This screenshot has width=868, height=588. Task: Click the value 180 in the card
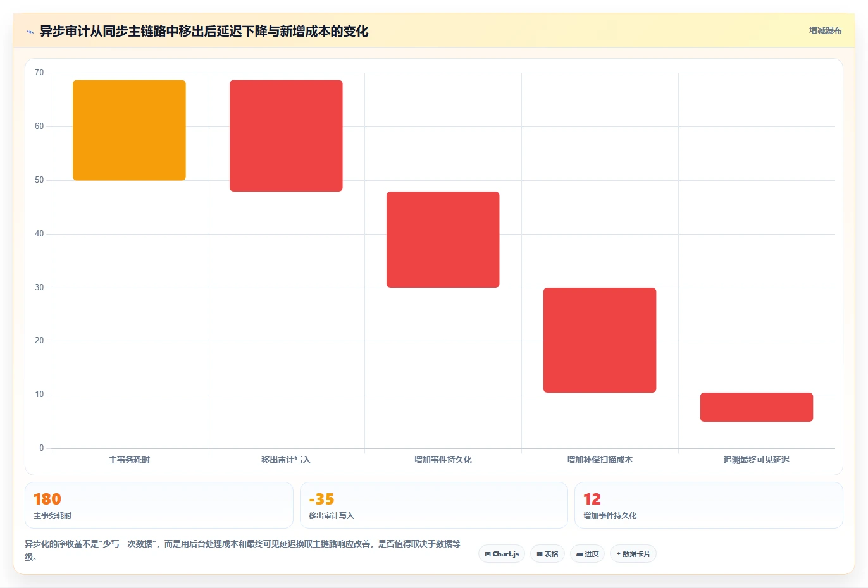47,499
